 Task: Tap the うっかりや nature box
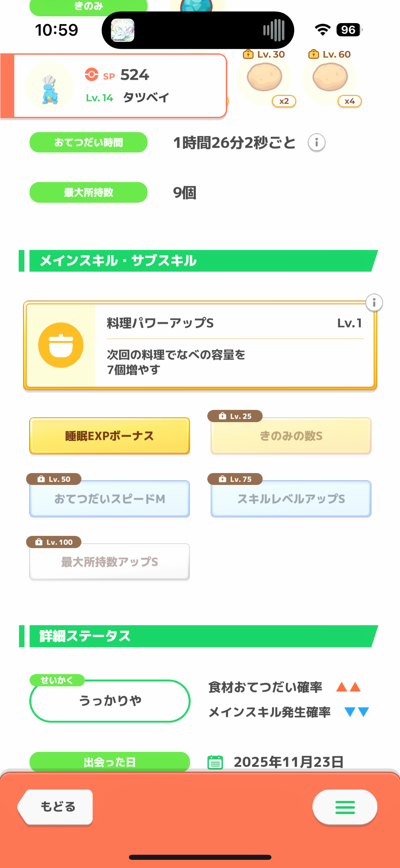coord(110,701)
